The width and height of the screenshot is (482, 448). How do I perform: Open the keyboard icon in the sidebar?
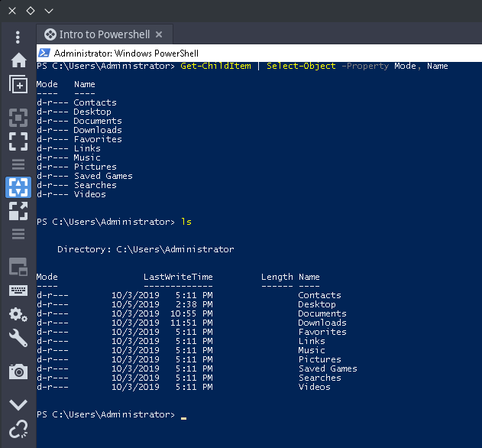click(x=18, y=291)
